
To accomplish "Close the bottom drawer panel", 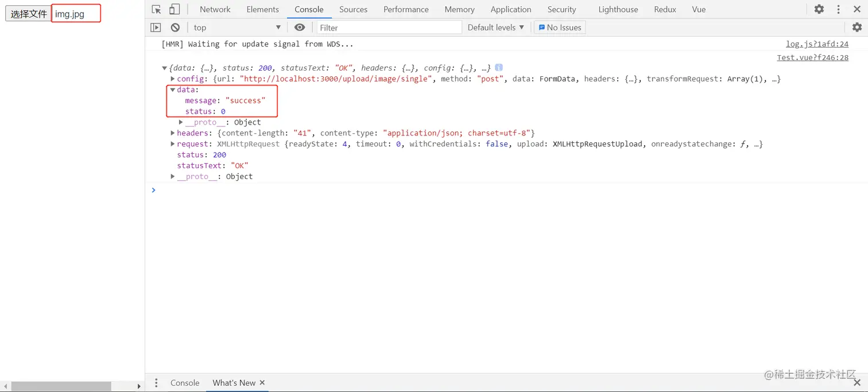I will coord(857,383).
